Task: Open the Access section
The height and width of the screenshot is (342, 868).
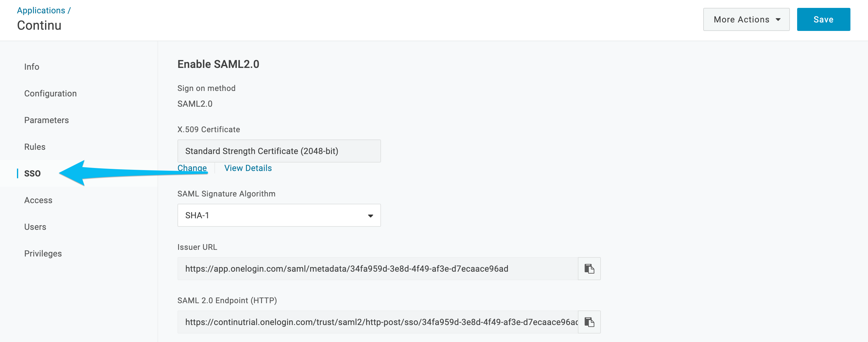Action: tap(38, 200)
